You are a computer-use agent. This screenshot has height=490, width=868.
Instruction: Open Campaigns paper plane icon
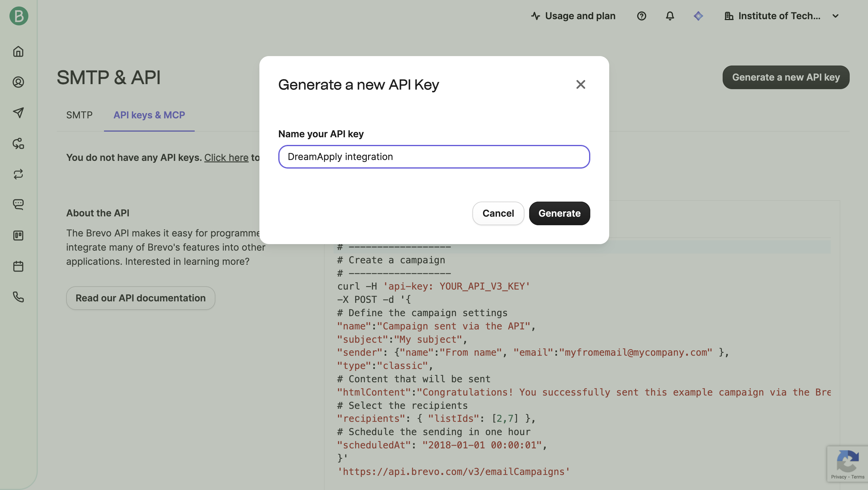[18, 112]
